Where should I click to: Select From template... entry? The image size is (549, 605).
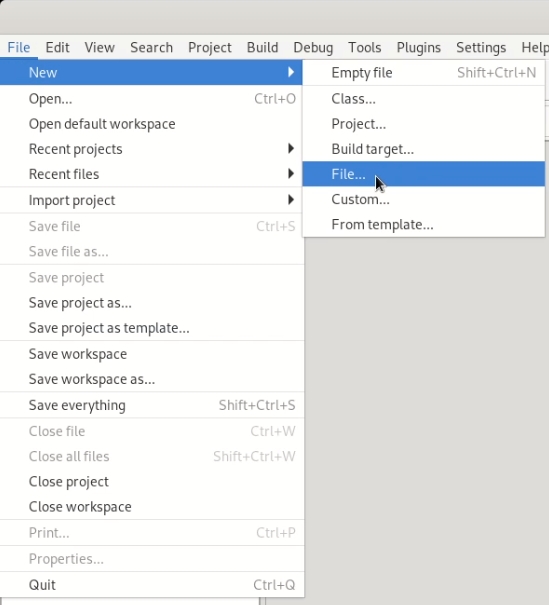coord(423,225)
